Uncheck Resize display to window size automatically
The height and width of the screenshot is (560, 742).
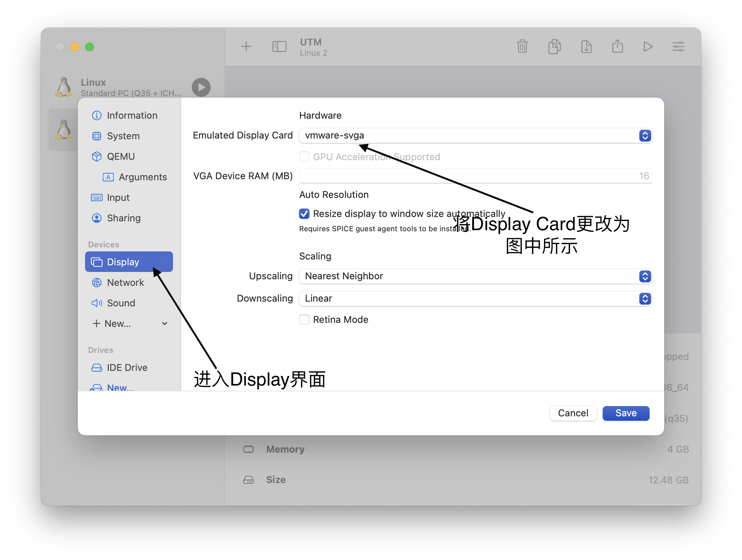tap(304, 214)
